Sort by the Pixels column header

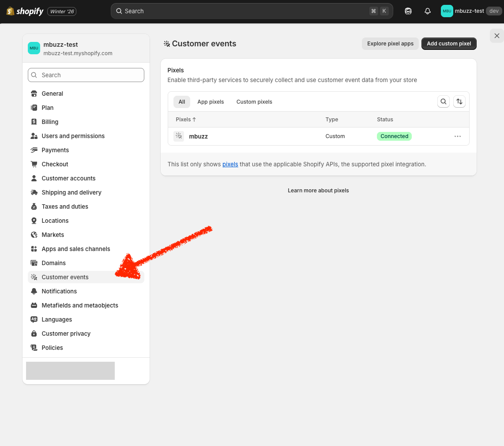[186, 120]
